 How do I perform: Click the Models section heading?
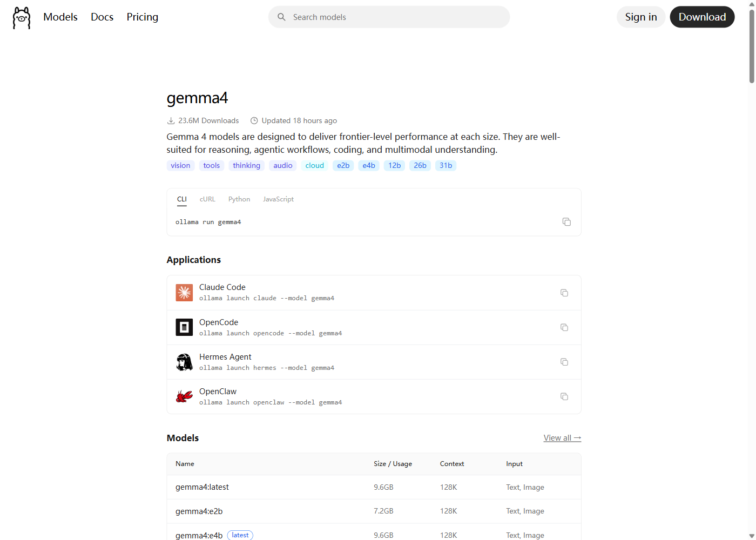183,438
